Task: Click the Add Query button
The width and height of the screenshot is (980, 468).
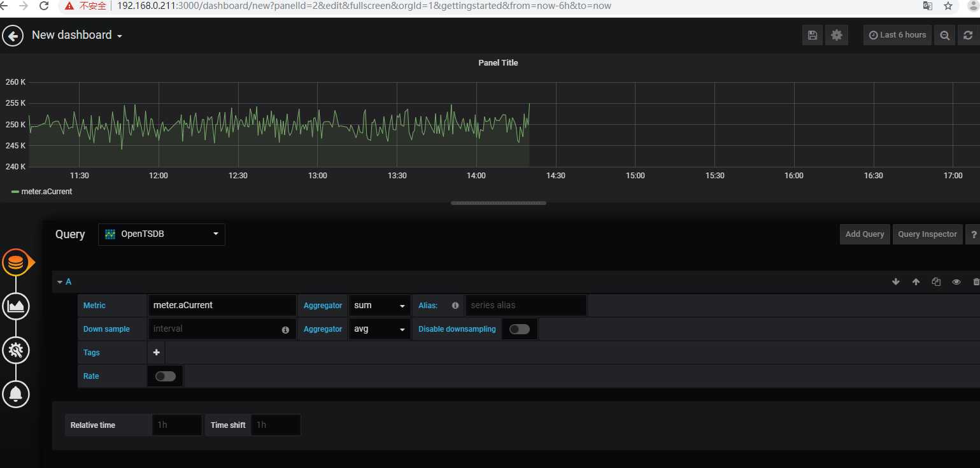Action: point(865,234)
